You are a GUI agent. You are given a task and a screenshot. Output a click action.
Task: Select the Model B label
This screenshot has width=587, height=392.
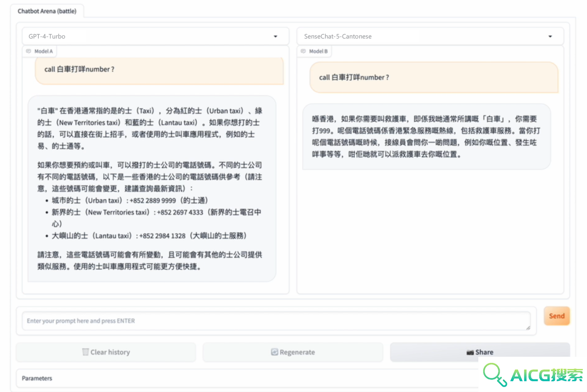pos(318,51)
